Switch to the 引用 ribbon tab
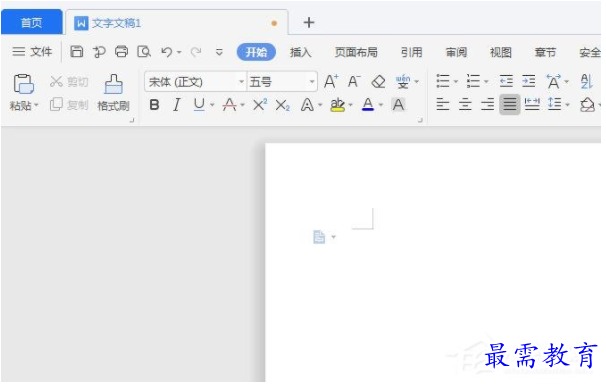Screen dimensions: 606x387 pyautogui.click(x=412, y=52)
